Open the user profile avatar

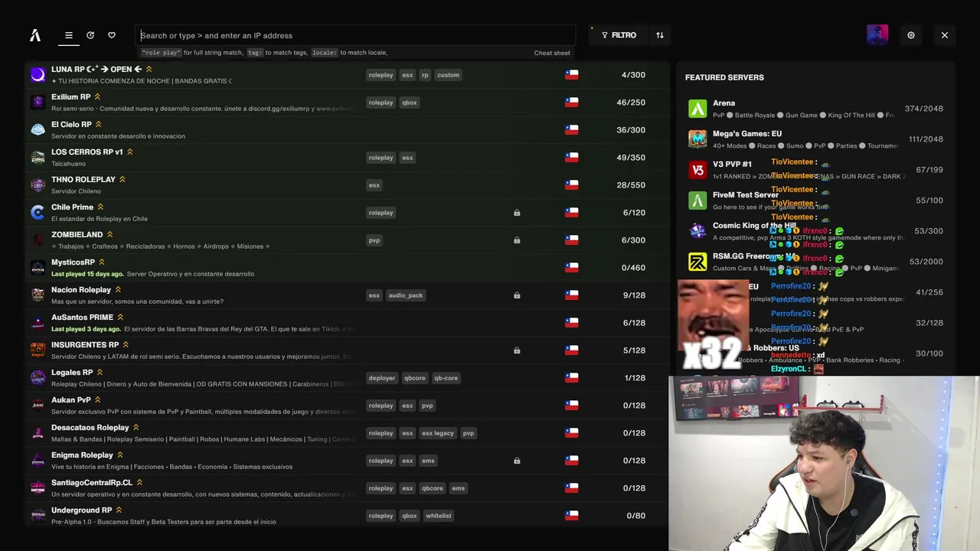(877, 35)
